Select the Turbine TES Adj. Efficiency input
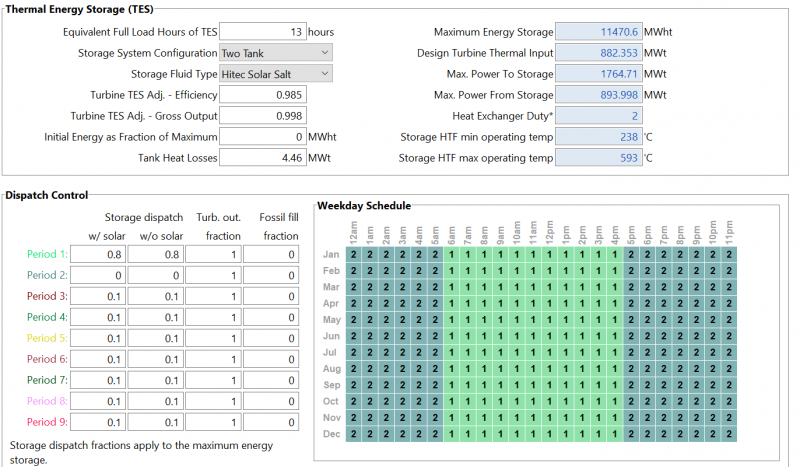This screenshot has width=800, height=467. pyautogui.click(x=262, y=95)
